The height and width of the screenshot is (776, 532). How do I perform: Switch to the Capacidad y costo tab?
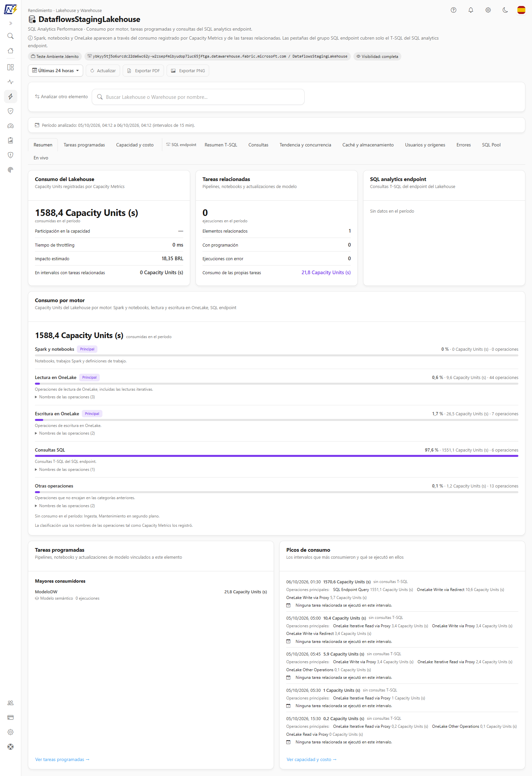[x=135, y=144]
